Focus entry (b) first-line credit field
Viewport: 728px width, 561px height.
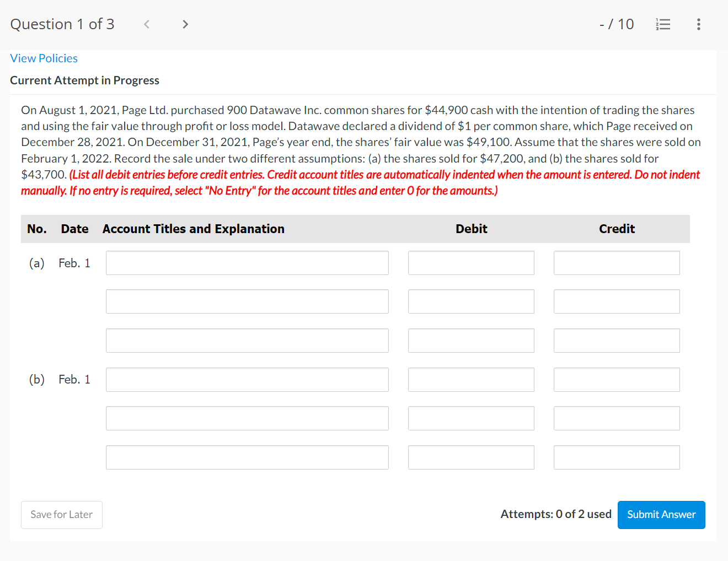click(x=617, y=380)
